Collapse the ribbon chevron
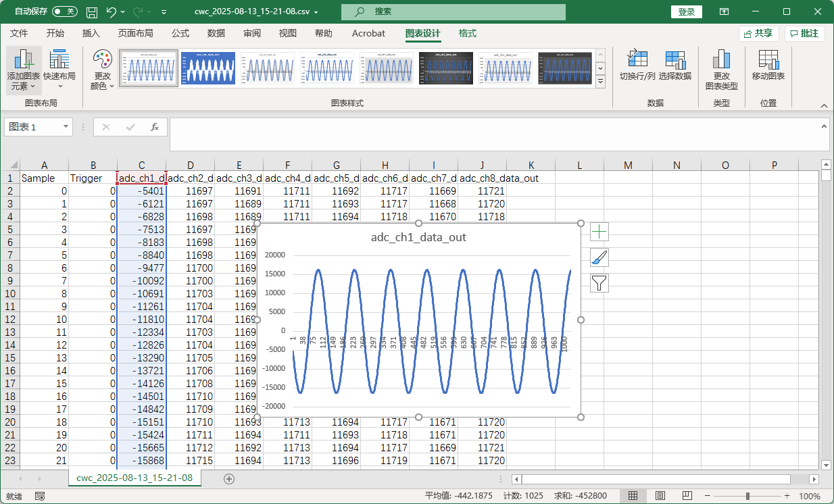834x504 pixels. [x=824, y=105]
